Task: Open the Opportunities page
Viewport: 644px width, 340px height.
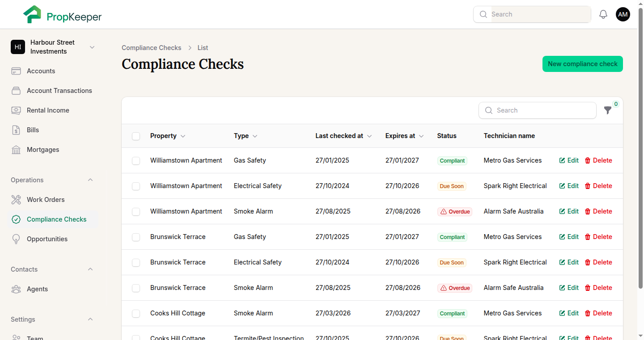Action: coord(52,239)
